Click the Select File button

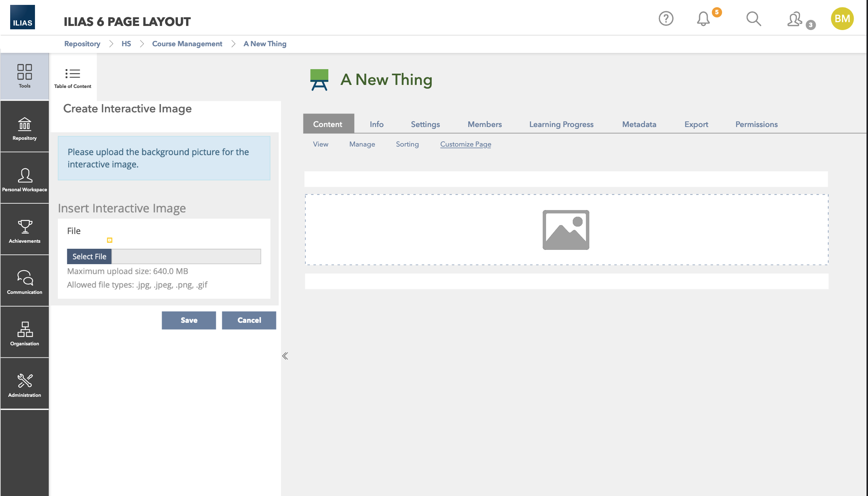[x=89, y=257]
